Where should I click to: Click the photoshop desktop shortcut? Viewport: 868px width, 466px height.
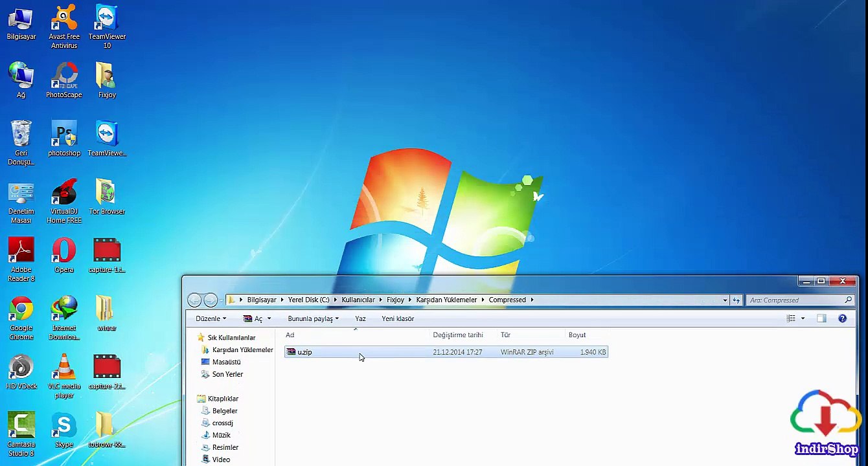tap(63, 139)
